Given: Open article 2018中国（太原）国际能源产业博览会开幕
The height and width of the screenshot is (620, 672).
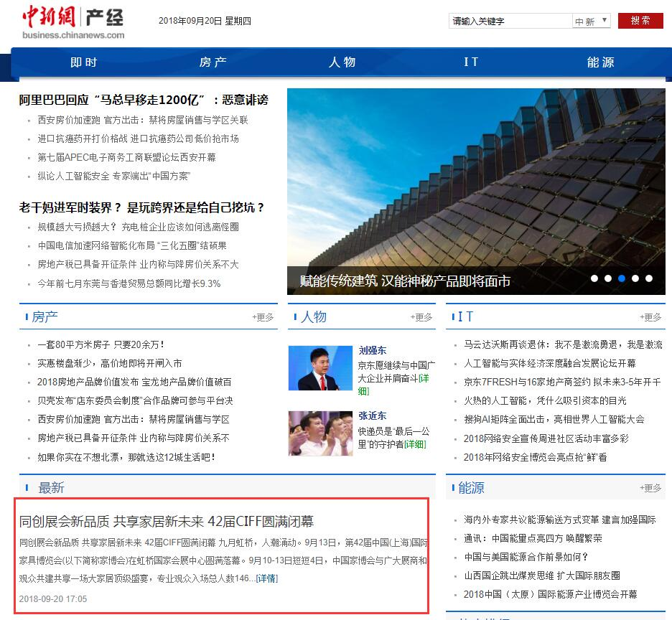Looking at the screenshot, I should tap(551, 594).
